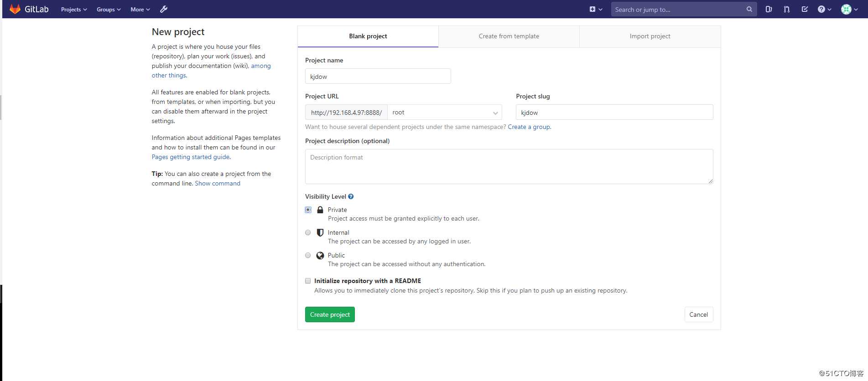Screen dimensions: 868x381
Task: Open the Issues icon in navbar
Action: point(769,9)
